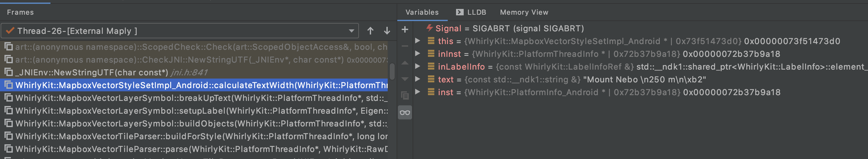The height and width of the screenshot is (159, 868).
Task: Click the frame icon beside _JNIEnv::NewStringUTF
Action: 8,72
